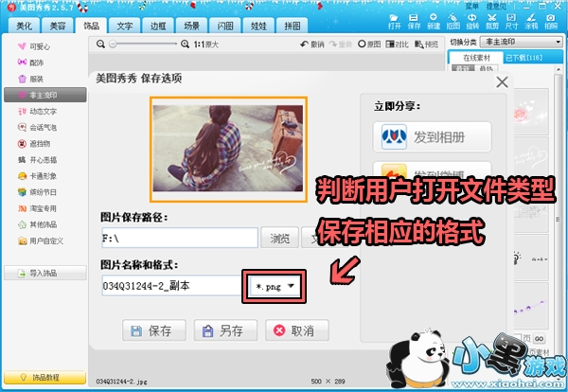Toggle 原图 (Original image) view
This screenshot has width=568, height=392.
click(x=369, y=45)
